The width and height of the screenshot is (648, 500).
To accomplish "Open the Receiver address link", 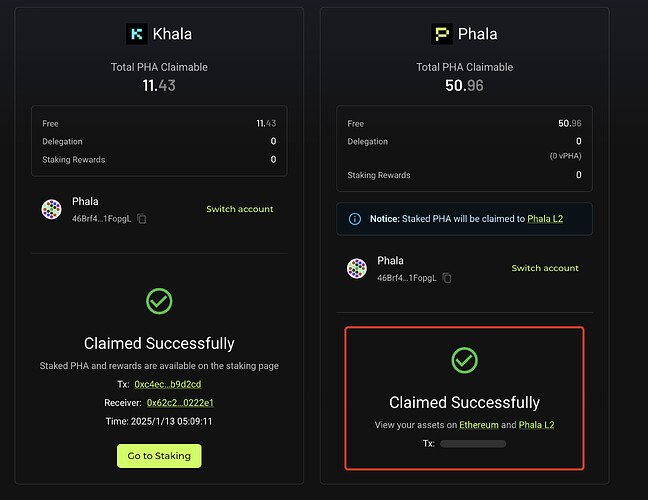I will coord(180,402).
